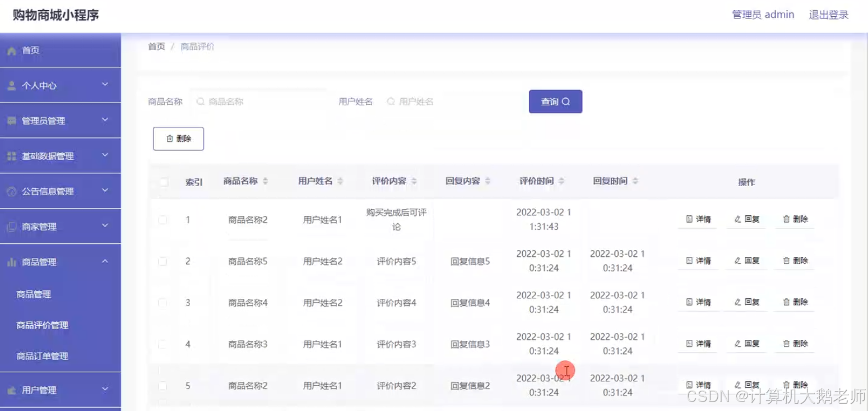Open 详情 for row 4

698,344
